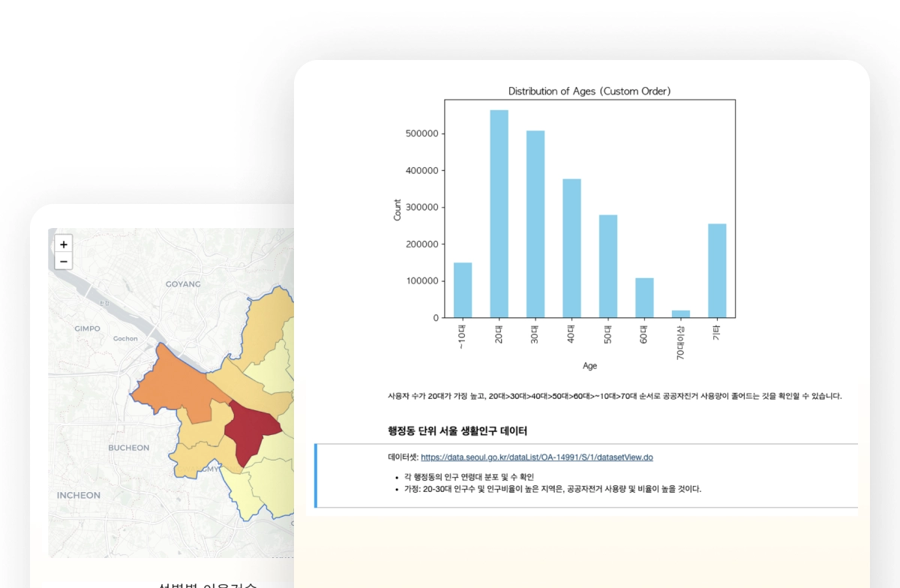Image resolution: width=900 pixels, height=588 pixels.
Task: Open the data.seoul.go.kr dataset link
Action: (537, 457)
